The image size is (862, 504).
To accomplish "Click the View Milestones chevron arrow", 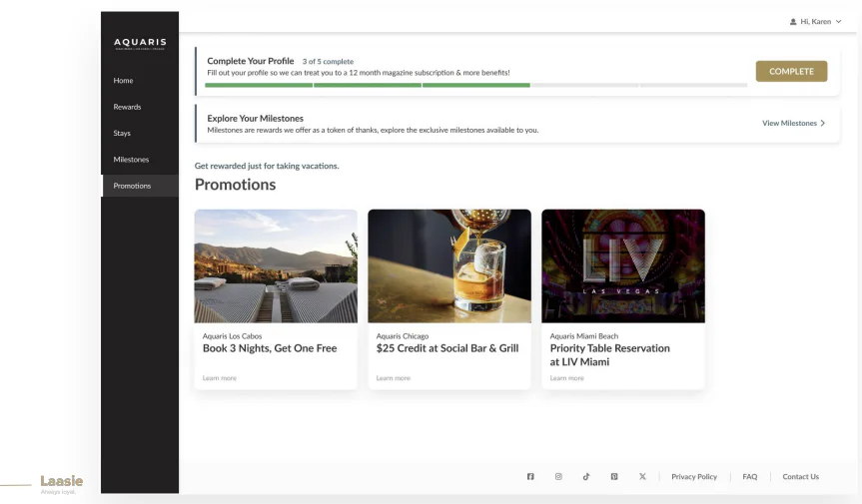I will (x=823, y=123).
